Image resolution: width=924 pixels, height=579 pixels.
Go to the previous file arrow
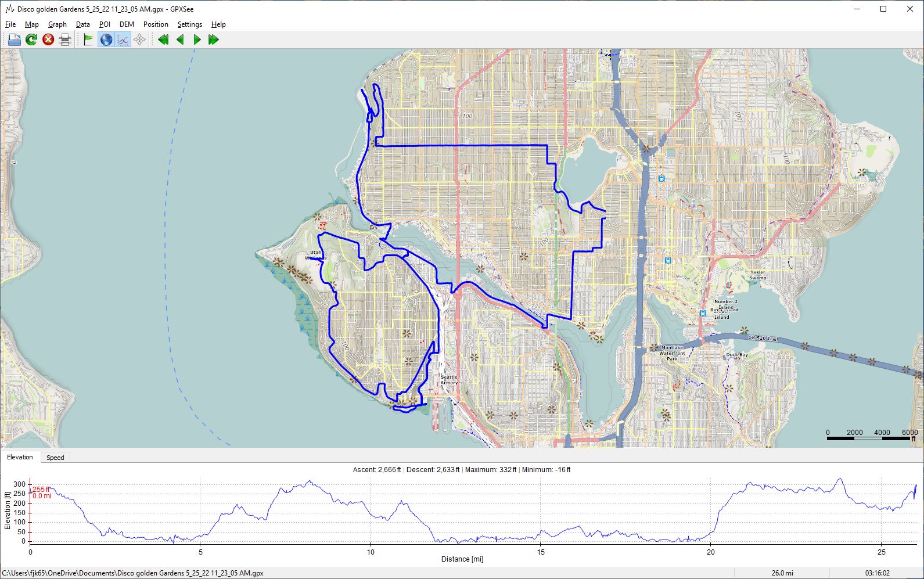(180, 39)
